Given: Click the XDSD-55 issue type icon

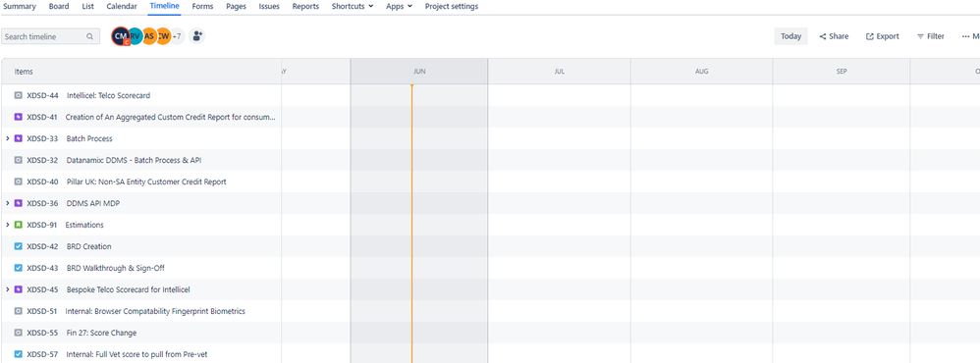Looking at the screenshot, I should pyautogui.click(x=18, y=333).
